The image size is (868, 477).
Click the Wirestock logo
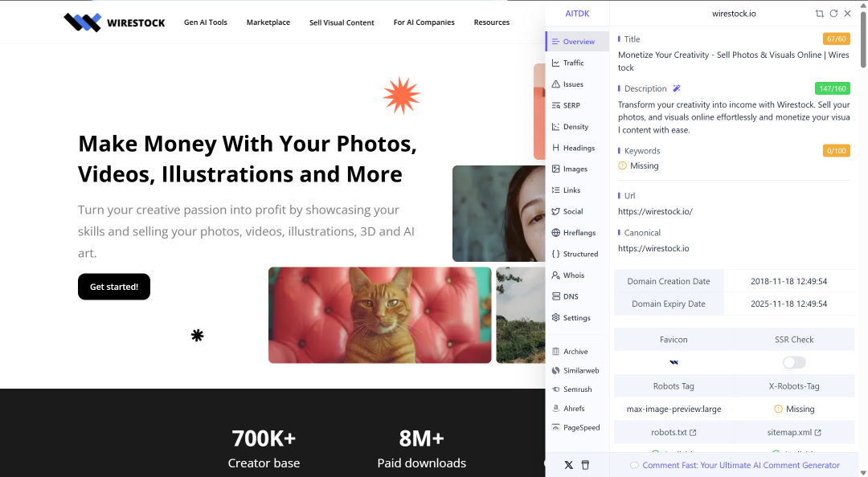[x=114, y=22]
